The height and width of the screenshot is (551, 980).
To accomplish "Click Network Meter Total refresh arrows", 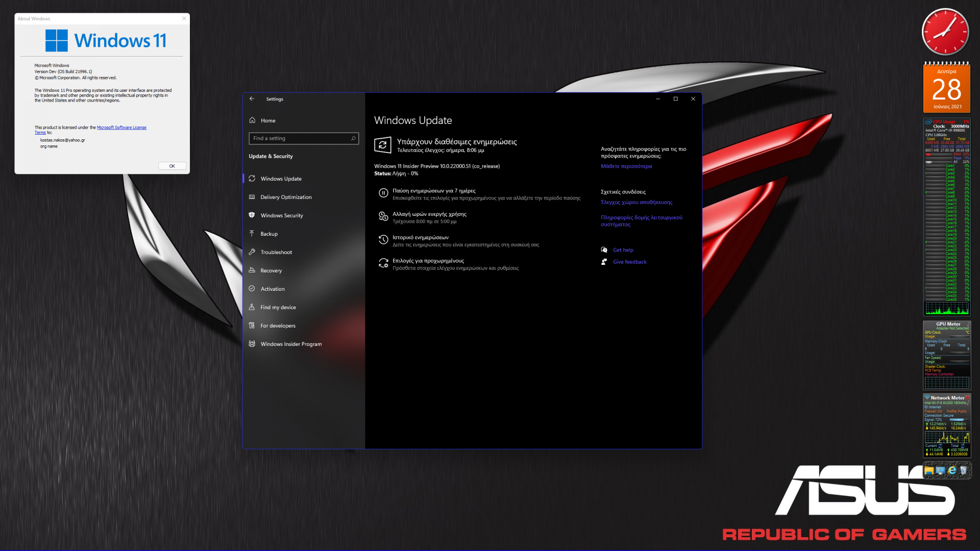I will [963, 445].
